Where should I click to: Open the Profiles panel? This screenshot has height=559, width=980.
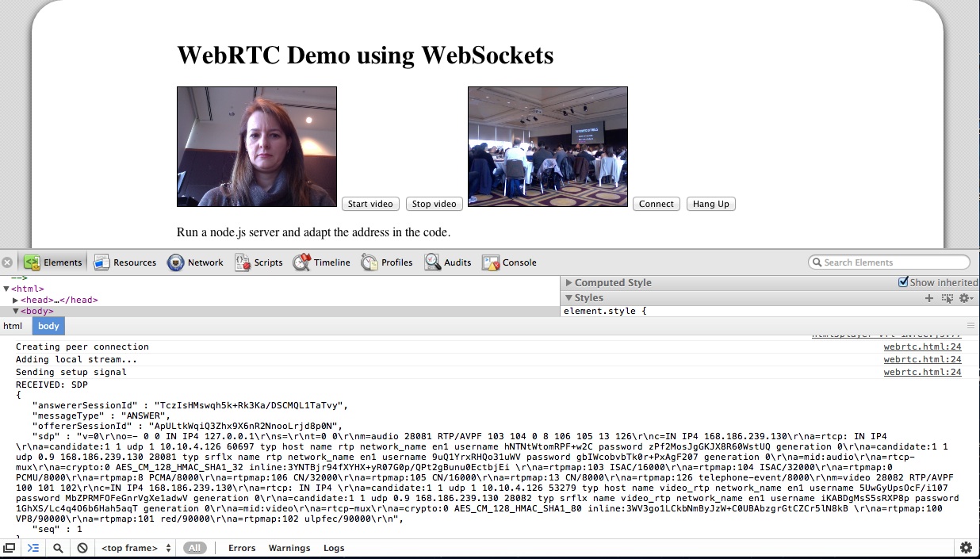click(x=387, y=262)
